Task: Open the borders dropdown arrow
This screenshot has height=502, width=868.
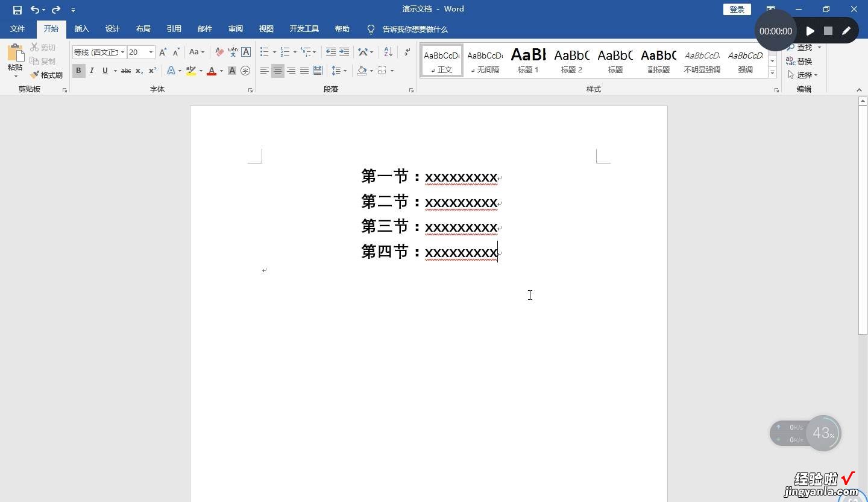Action: click(392, 71)
